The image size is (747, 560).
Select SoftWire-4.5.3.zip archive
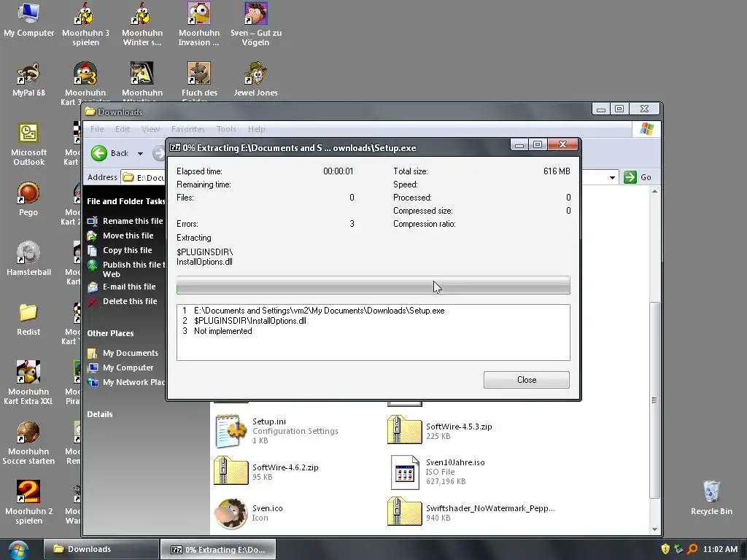click(440, 430)
